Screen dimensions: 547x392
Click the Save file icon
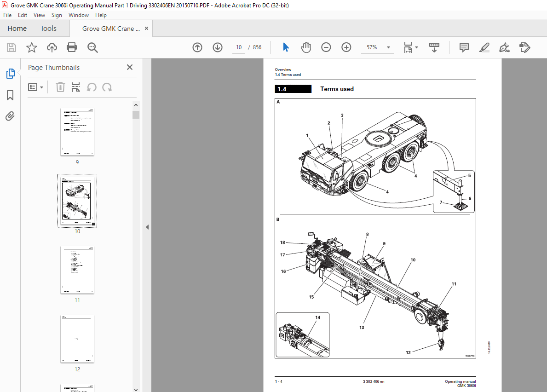click(12, 47)
